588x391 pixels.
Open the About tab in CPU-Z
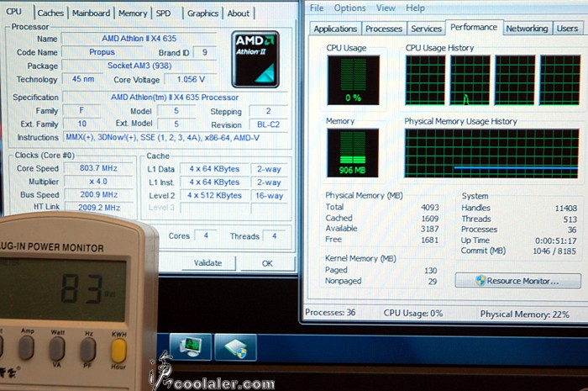(x=238, y=13)
